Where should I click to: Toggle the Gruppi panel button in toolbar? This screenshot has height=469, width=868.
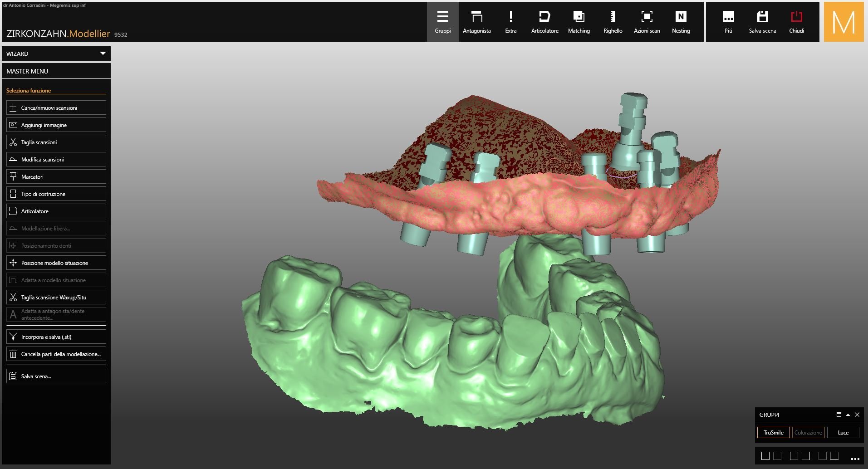tap(442, 22)
